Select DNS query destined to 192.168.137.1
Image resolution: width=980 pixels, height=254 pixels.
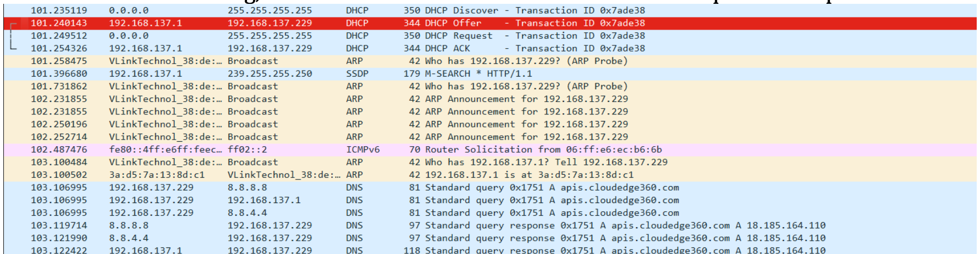(x=490, y=200)
